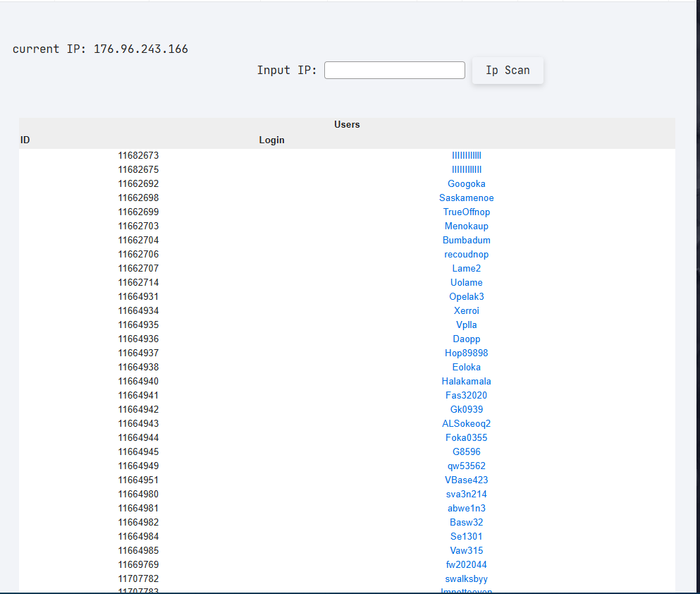The height and width of the screenshot is (594, 700).
Task: Open the Googoka user link
Action: [x=467, y=183]
